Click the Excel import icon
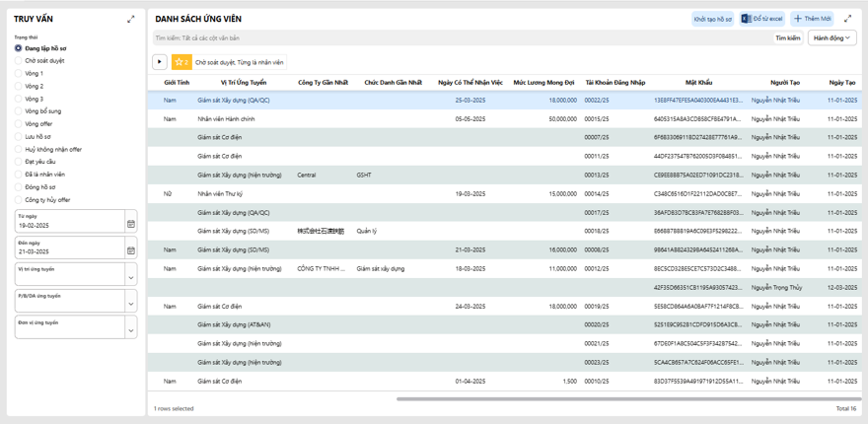868x424 pixels. [748, 19]
